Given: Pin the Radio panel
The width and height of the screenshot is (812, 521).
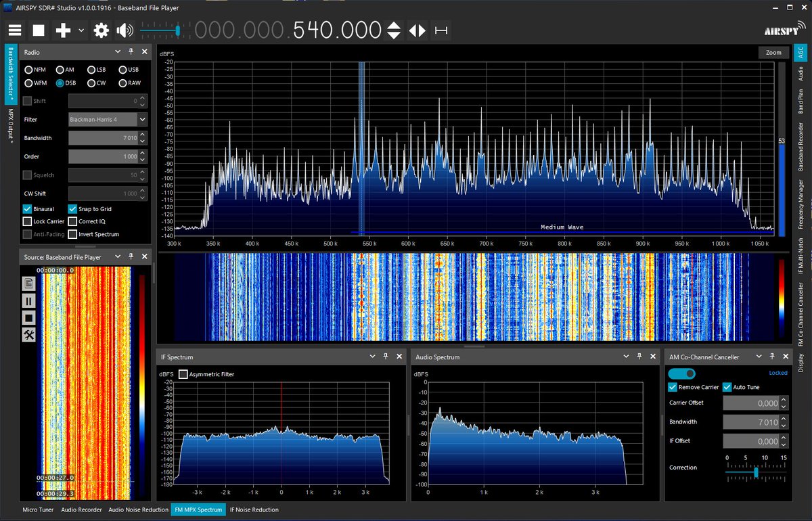Looking at the screenshot, I should point(131,52).
